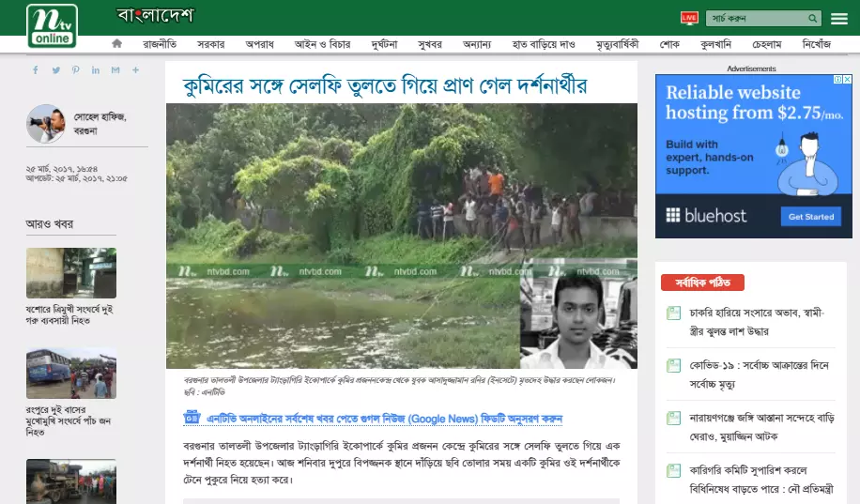860x504 pixels.
Task: Click icon beside চাকরি হারিয়ে সংসারে অভাব headline
Action: (x=673, y=313)
